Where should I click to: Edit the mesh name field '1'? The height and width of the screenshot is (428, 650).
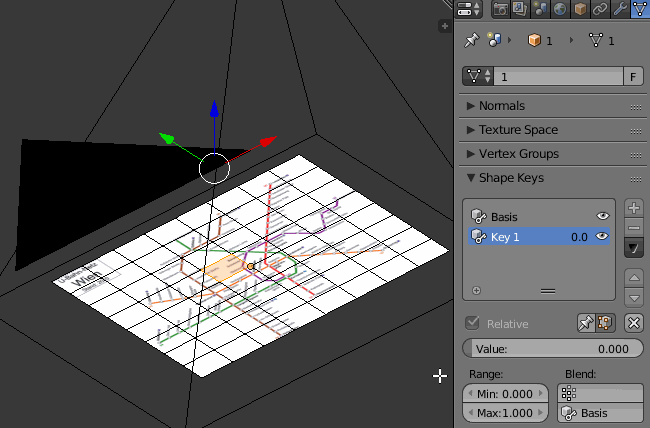(x=558, y=76)
